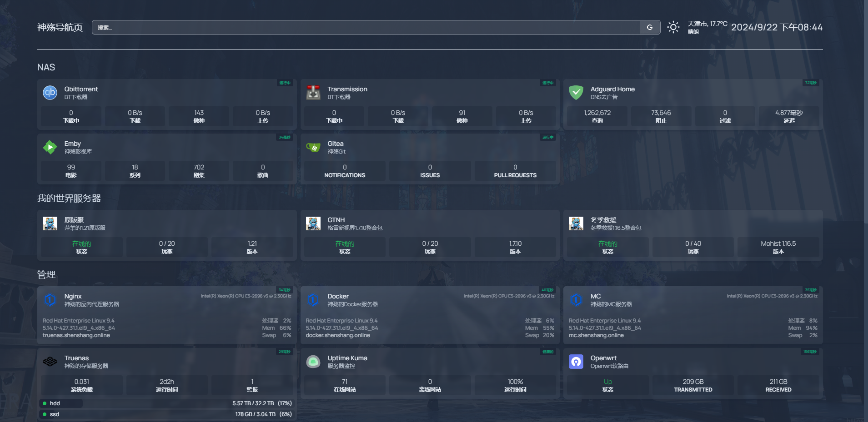Open the Transmission service link
This screenshot has height=422, width=868.
[x=347, y=89]
